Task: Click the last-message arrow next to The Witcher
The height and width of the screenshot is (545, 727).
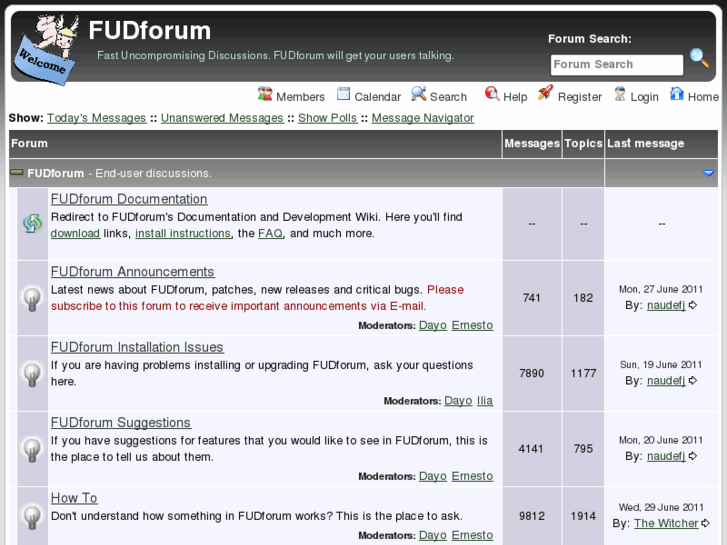Action: [x=705, y=523]
